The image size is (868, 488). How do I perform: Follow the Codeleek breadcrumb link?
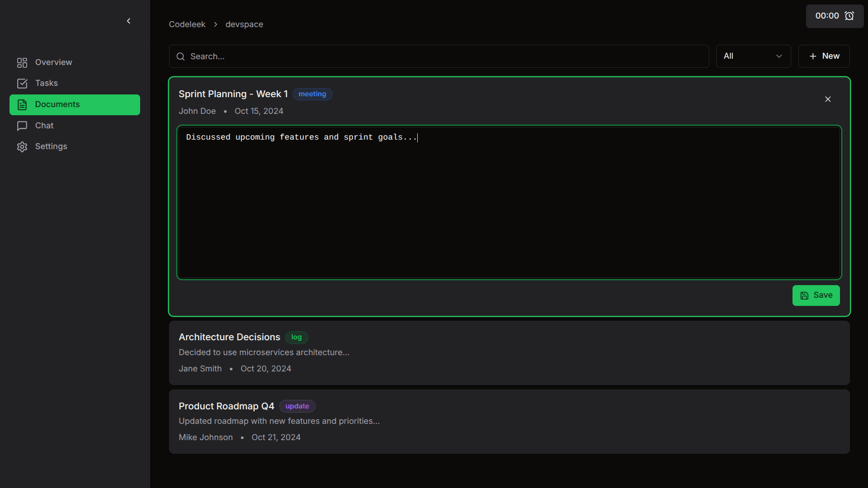click(x=187, y=24)
